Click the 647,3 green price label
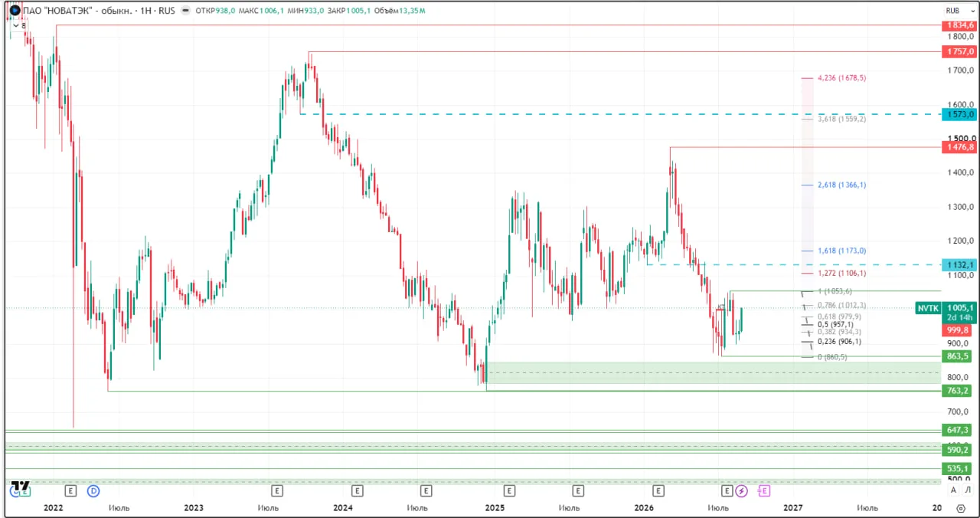Image resolution: width=980 pixels, height=518 pixels. 959,430
